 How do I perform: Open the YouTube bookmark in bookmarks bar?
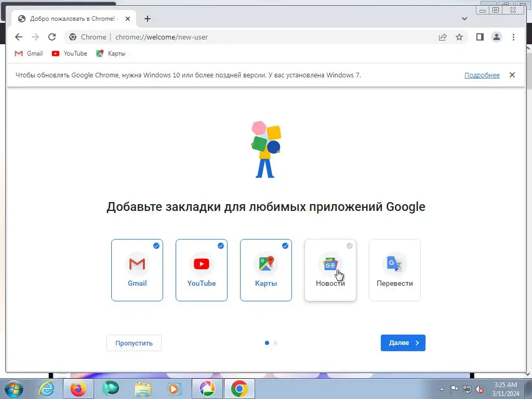tap(70, 54)
